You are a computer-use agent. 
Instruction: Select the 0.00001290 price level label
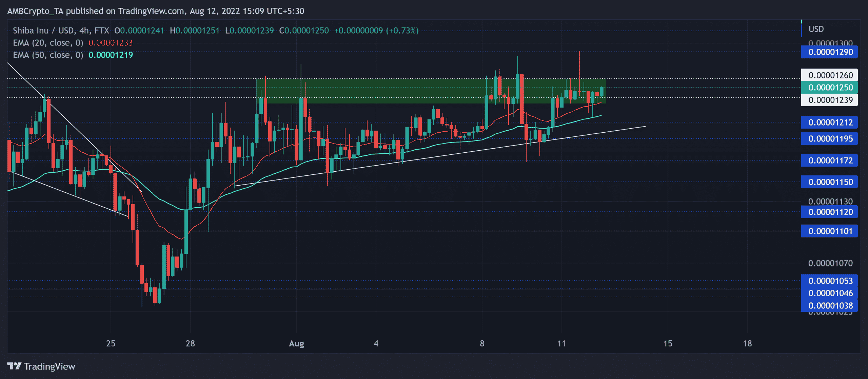tap(829, 52)
